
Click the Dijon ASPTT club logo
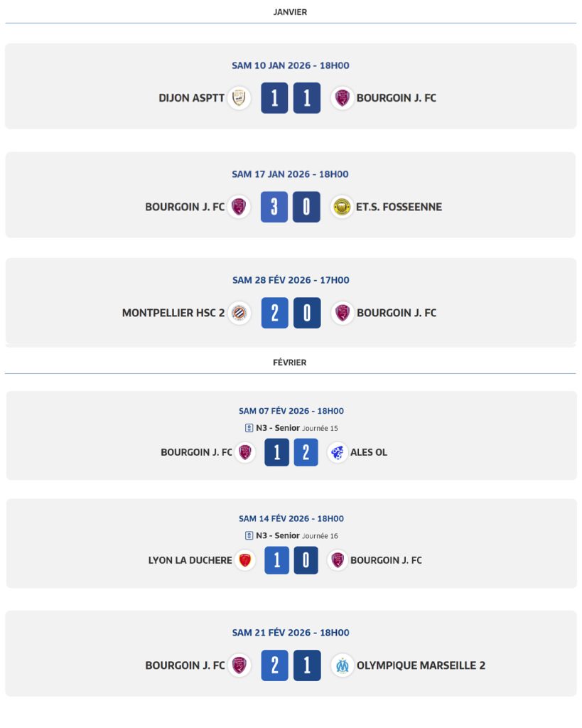point(239,98)
